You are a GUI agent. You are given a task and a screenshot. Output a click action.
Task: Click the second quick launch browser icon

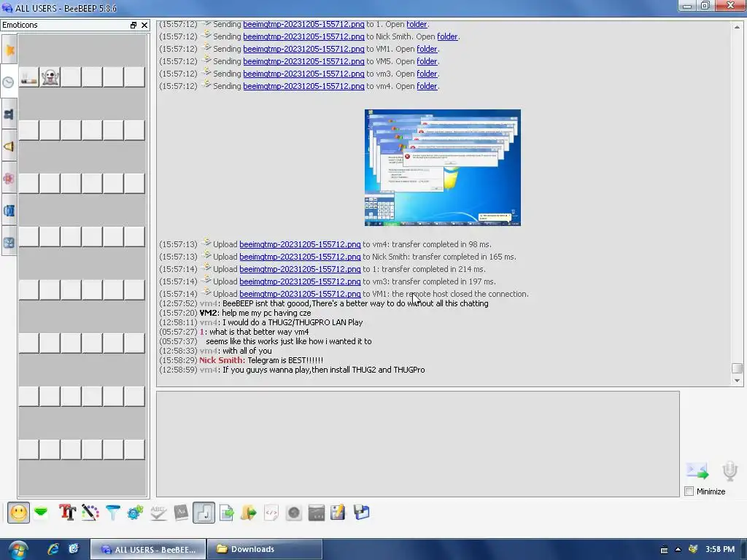(x=74, y=549)
